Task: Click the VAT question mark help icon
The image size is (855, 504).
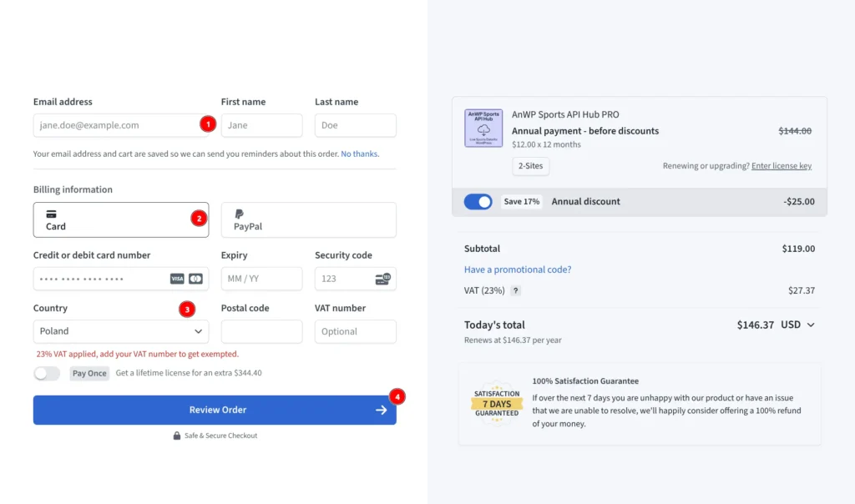Action: [x=515, y=290]
